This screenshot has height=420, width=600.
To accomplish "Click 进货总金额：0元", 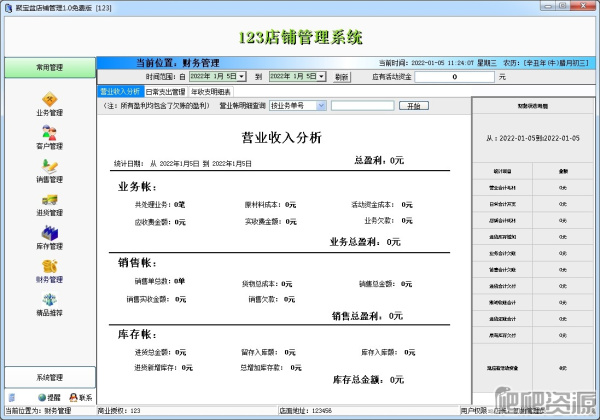I will pyautogui.click(x=160, y=352).
